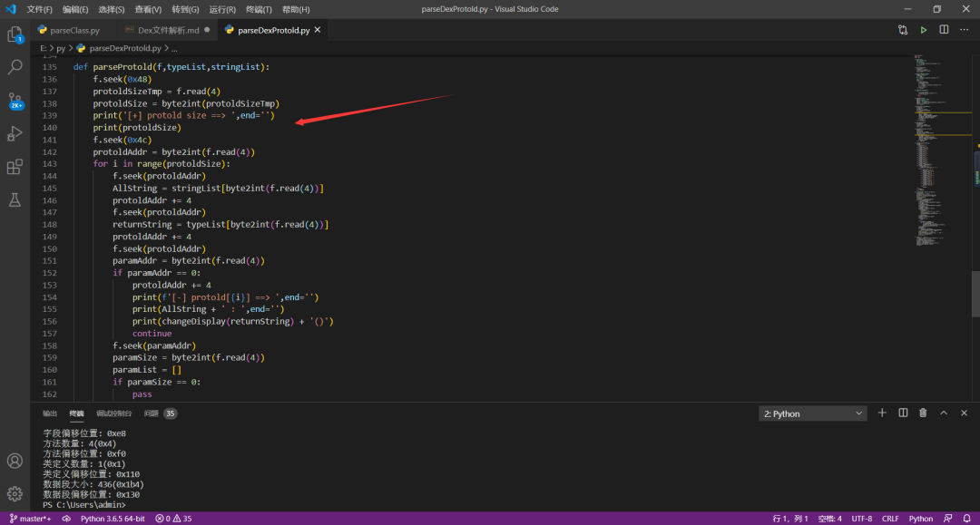Image resolution: width=980 pixels, height=525 pixels.
Task: Change indentation setting 空格: 4
Action: (x=830, y=519)
